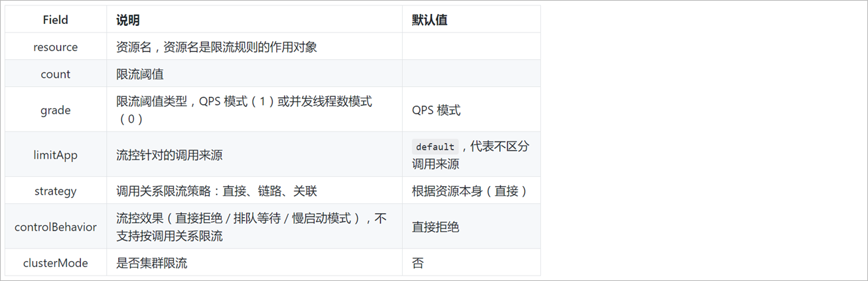Select the resource field cell
The height and width of the screenshot is (281, 868).
click(x=56, y=47)
